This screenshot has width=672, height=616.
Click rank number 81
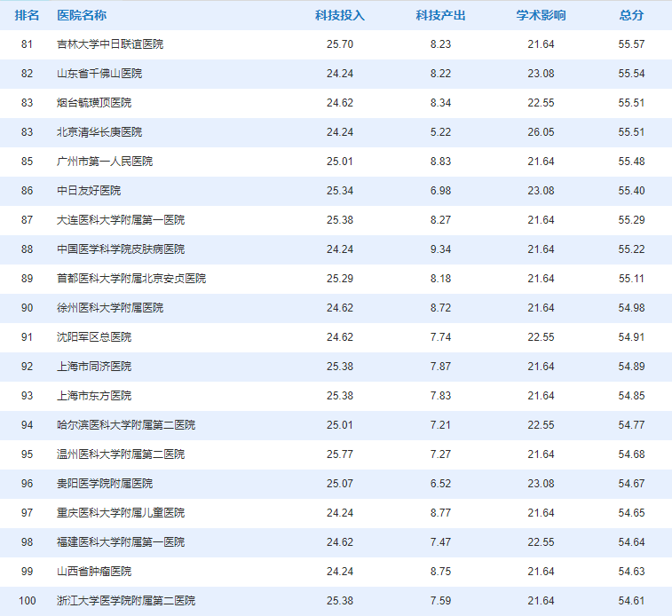pos(27,44)
